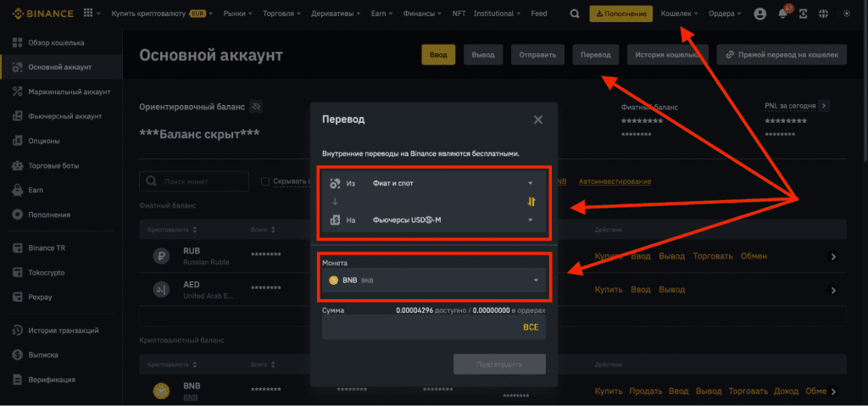The height and width of the screenshot is (406, 868).
Task: Click the Отправить button
Action: click(537, 55)
